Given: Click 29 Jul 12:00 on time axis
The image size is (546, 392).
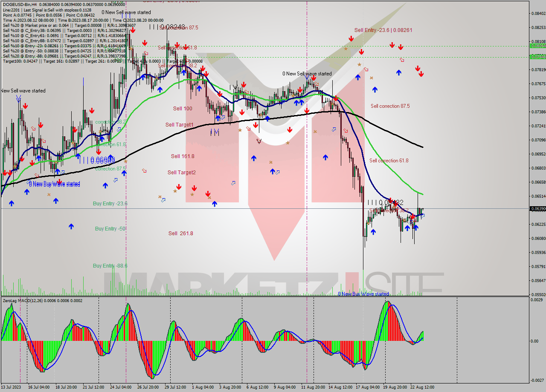Looking at the screenshot, I should 175,387.
